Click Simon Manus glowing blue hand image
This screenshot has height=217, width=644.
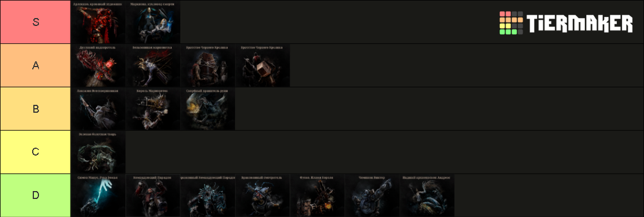coord(98,196)
